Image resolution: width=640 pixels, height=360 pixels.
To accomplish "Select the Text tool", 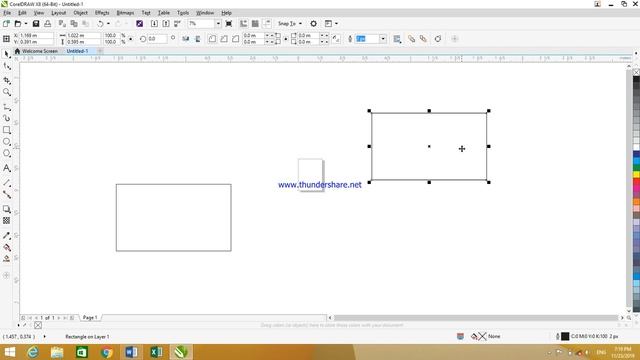I will pyautogui.click(x=7, y=168).
